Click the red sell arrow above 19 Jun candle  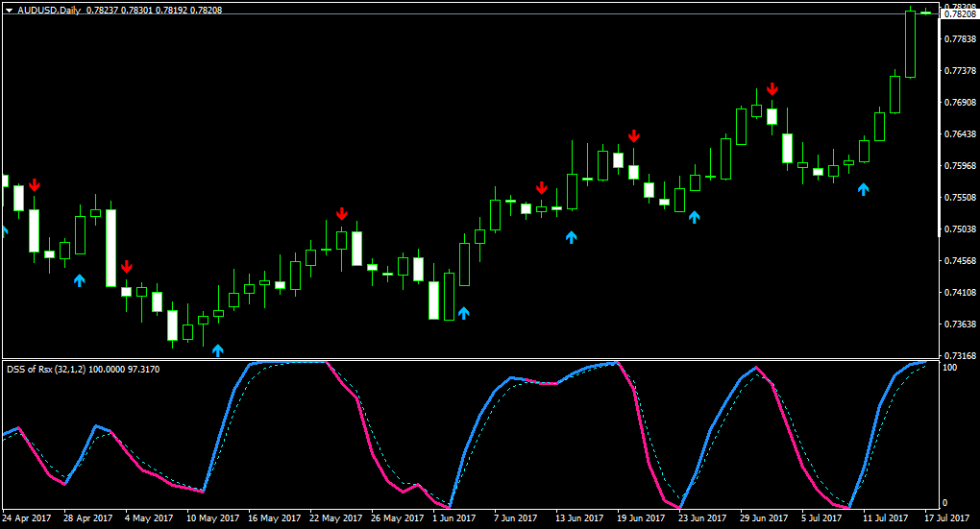[x=634, y=136]
